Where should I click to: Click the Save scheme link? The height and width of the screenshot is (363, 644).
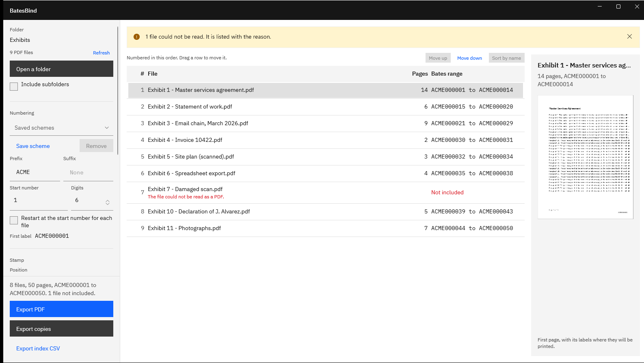(x=33, y=146)
